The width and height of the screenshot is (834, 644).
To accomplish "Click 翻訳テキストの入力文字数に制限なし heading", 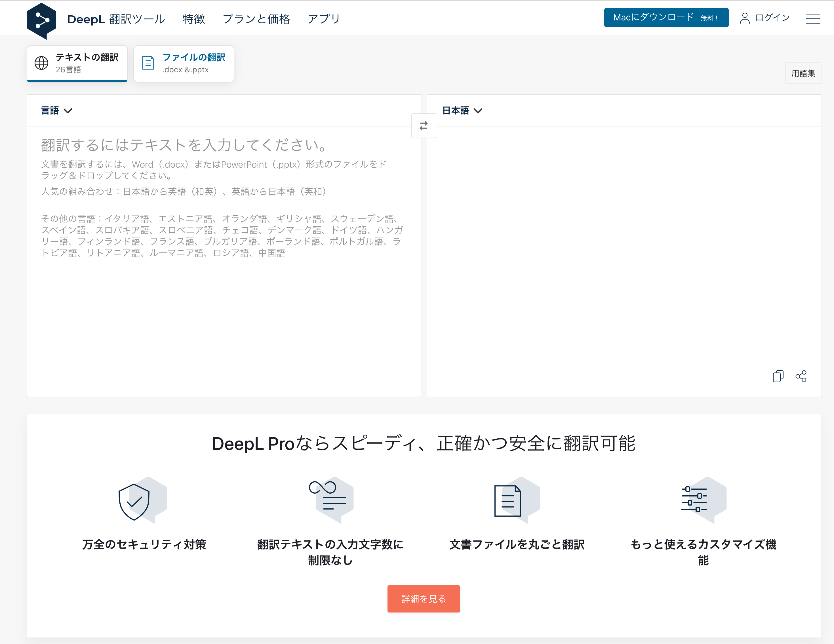I will 331,552.
